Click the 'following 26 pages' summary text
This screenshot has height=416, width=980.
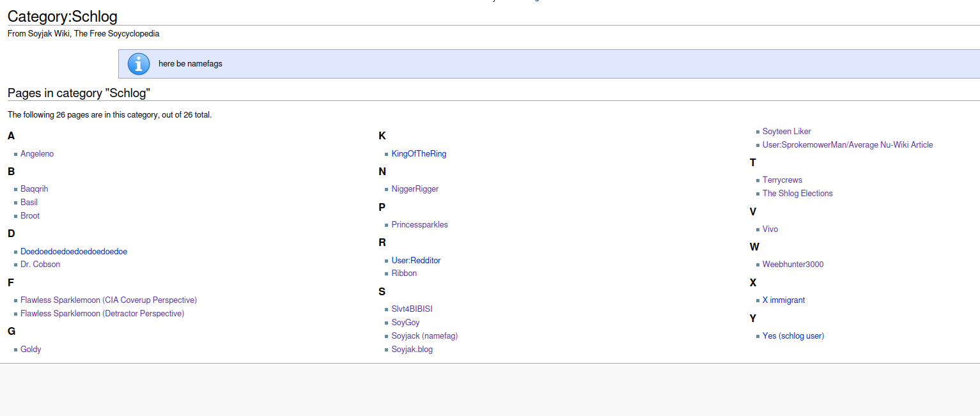point(109,115)
